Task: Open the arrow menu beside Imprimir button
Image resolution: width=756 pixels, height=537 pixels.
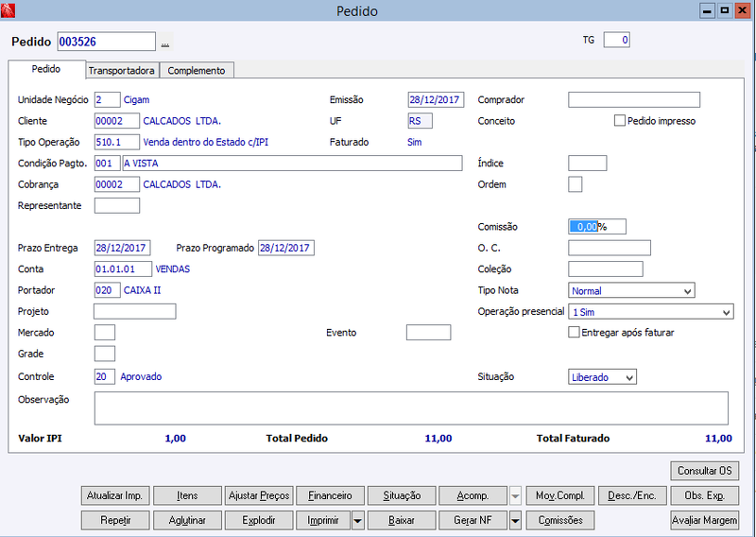Action: (358, 521)
